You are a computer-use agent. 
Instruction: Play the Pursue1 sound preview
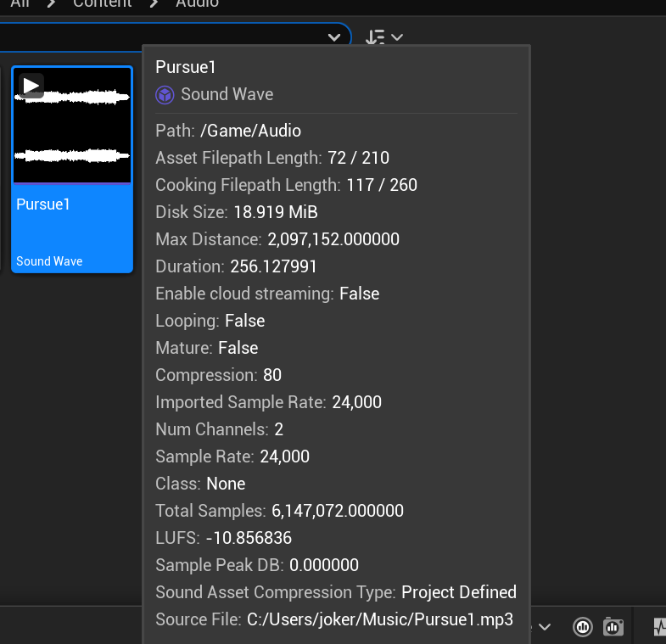(x=31, y=86)
